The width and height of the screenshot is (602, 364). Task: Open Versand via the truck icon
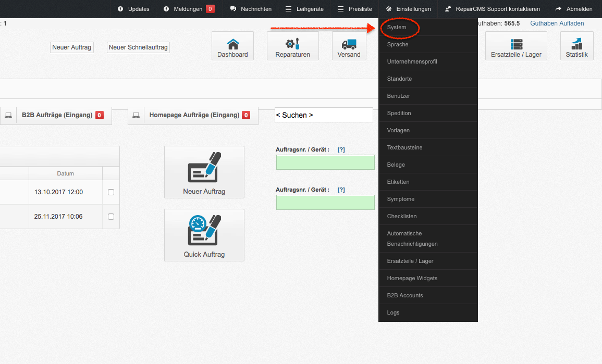point(349,44)
